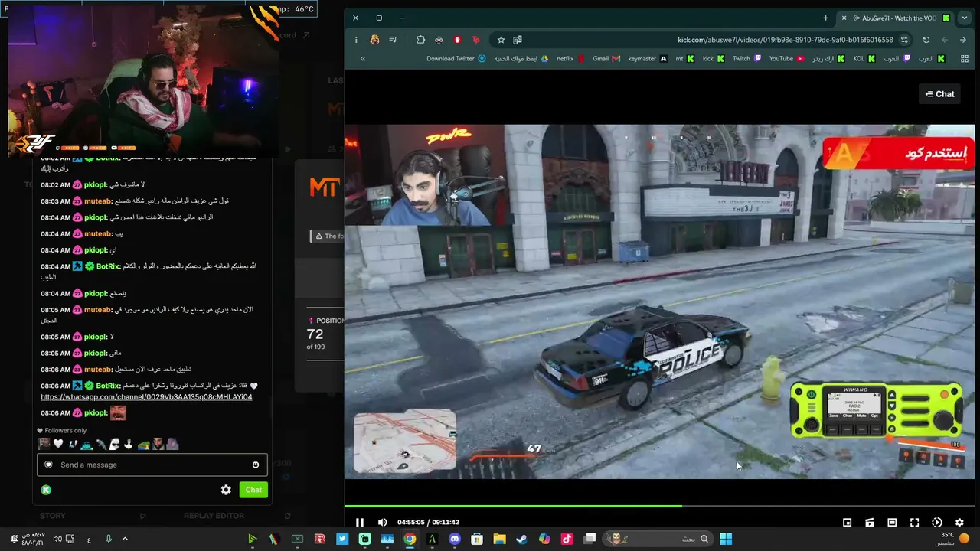Open the keymaster bookmark
The image size is (980, 551).
647,59
